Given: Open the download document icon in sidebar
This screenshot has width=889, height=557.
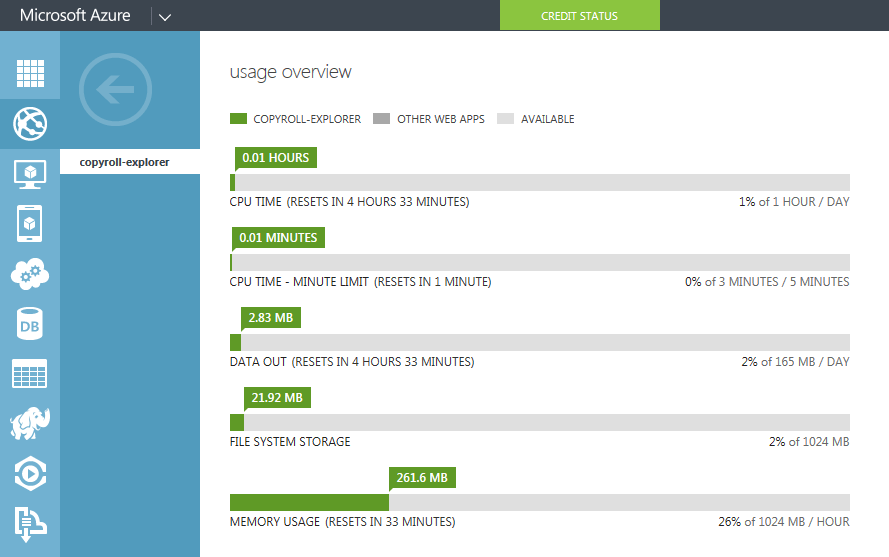Looking at the screenshot, I should coord(30,524).
